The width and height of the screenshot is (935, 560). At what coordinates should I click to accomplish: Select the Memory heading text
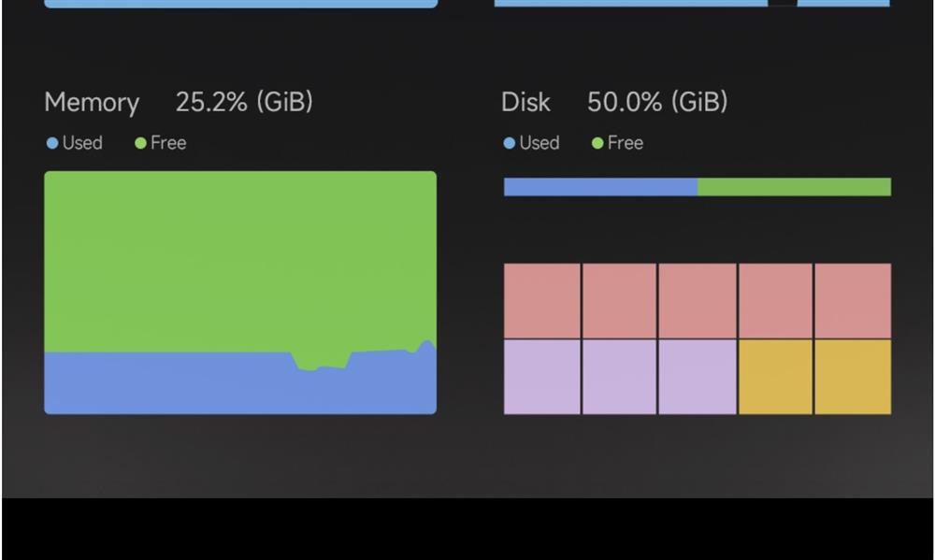92,103
